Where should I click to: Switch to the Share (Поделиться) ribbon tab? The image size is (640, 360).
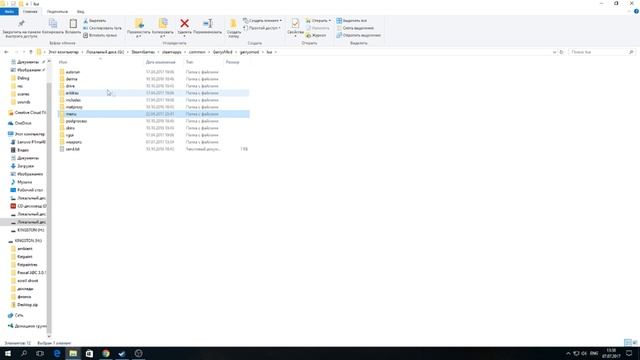tap(57, 11)
